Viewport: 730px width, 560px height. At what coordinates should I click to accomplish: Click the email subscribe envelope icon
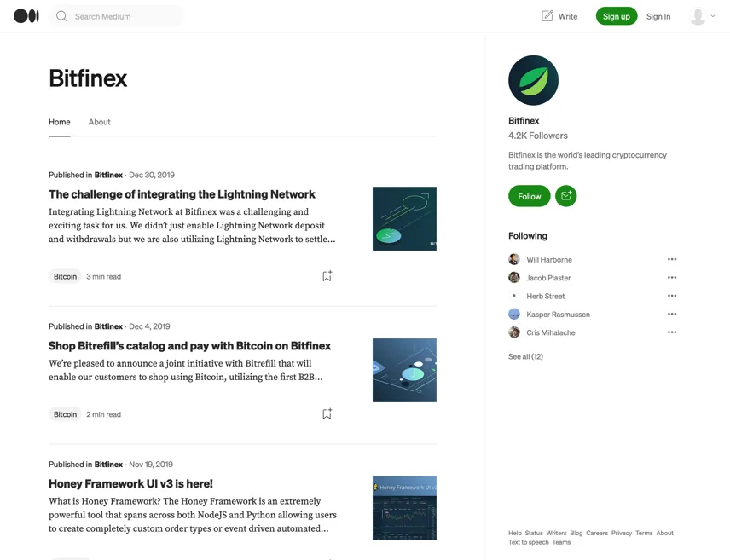565,196
